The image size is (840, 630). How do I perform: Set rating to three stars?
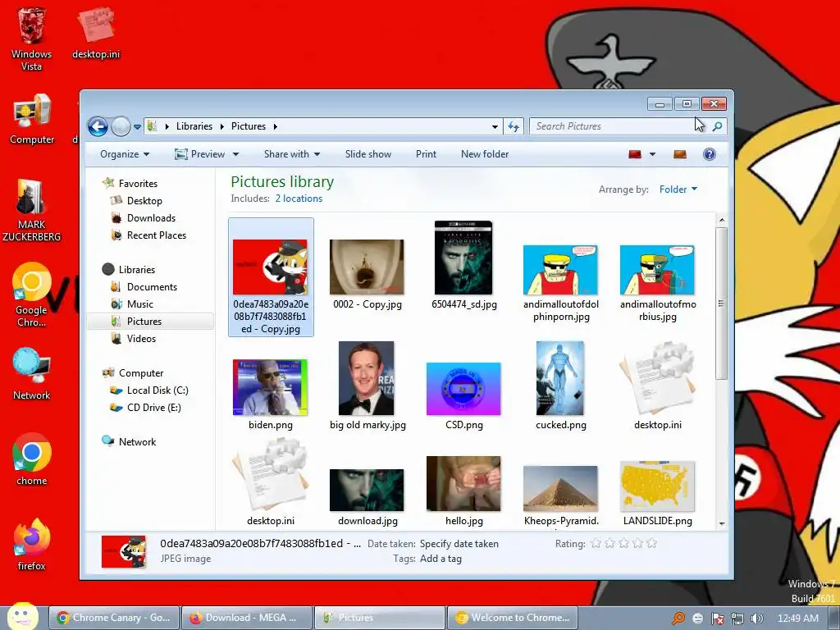click(x=623, y=544)
